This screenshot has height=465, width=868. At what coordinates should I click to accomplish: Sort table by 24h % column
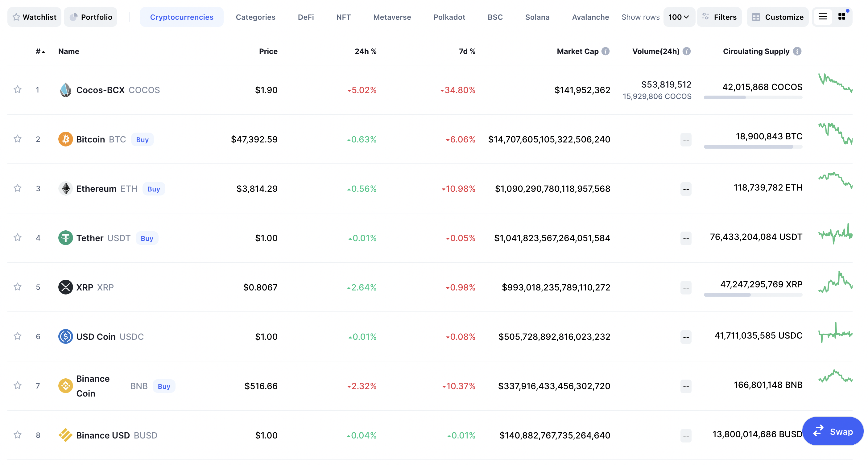[365, 51]
